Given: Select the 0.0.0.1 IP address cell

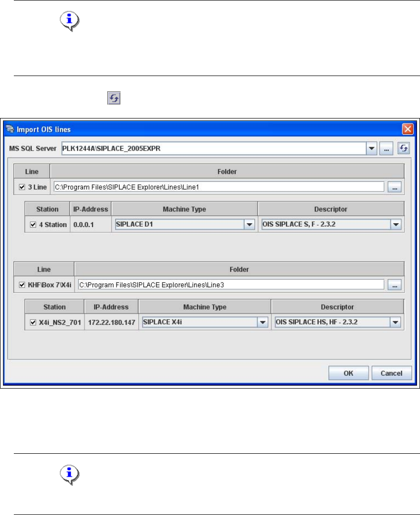Looking at the screenshot, I should click(90, 225).
